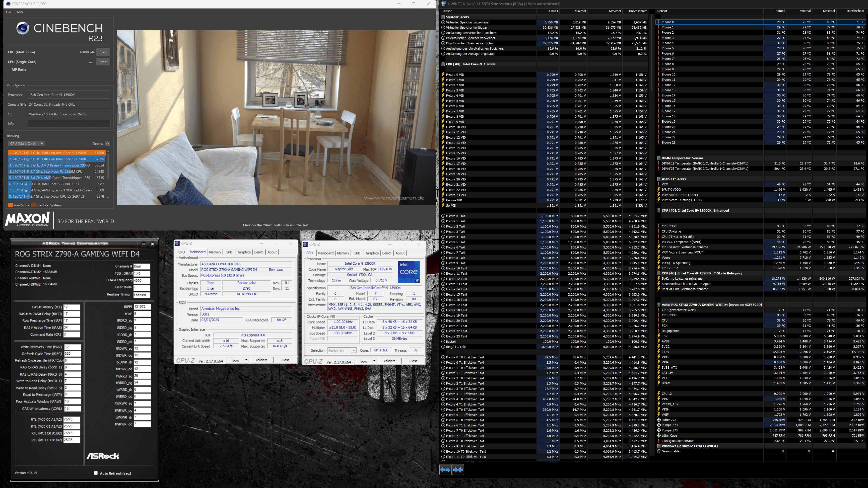Click the title bar icon of the CPU-Z window showing Processor
This screenshot has height=488, width=868.
click(305, 244)
